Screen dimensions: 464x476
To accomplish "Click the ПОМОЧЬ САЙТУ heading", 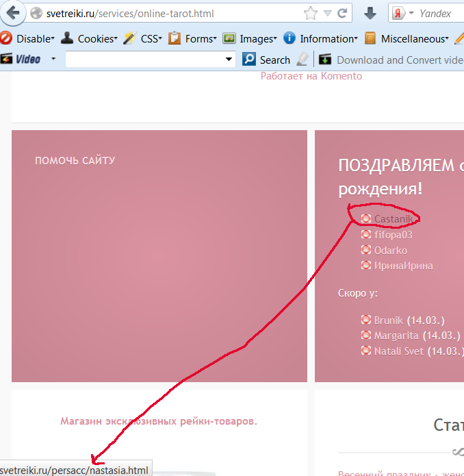I will point(75,160).
